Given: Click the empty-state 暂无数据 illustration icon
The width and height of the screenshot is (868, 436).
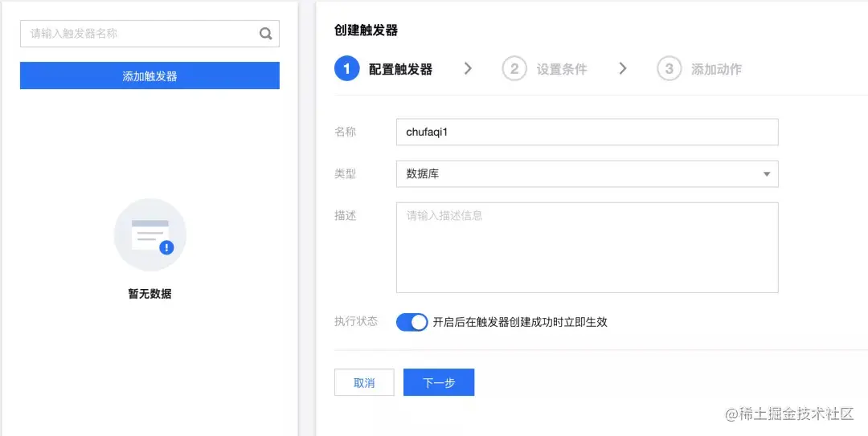Looking at the screenshot, I should [x=150, y=234].
